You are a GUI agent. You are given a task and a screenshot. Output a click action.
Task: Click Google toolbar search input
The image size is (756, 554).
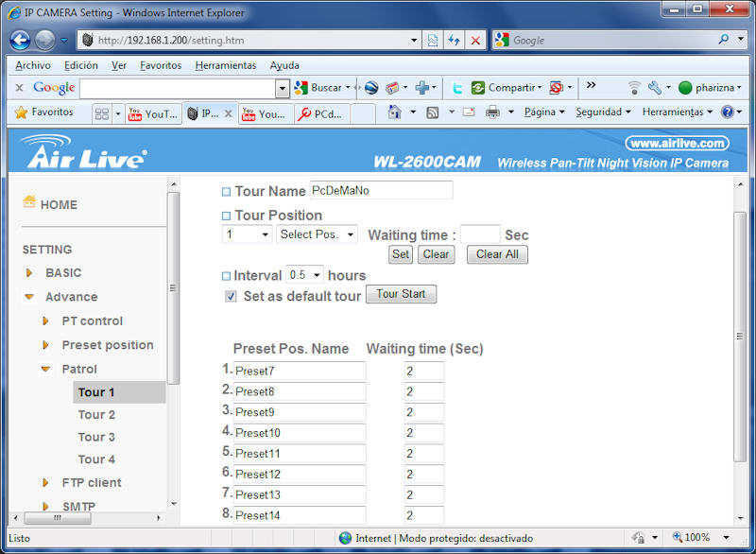178,88
